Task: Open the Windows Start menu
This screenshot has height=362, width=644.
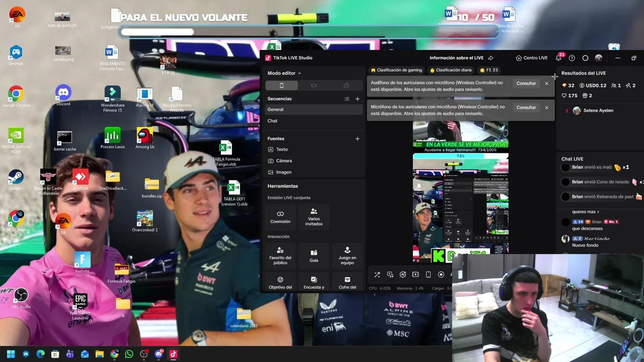Action: coord(11,354)
